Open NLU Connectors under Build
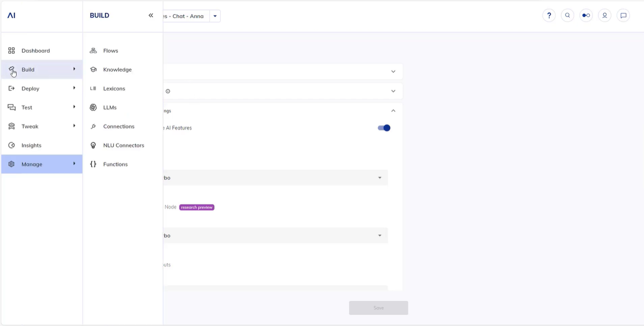 click(123, 145)
